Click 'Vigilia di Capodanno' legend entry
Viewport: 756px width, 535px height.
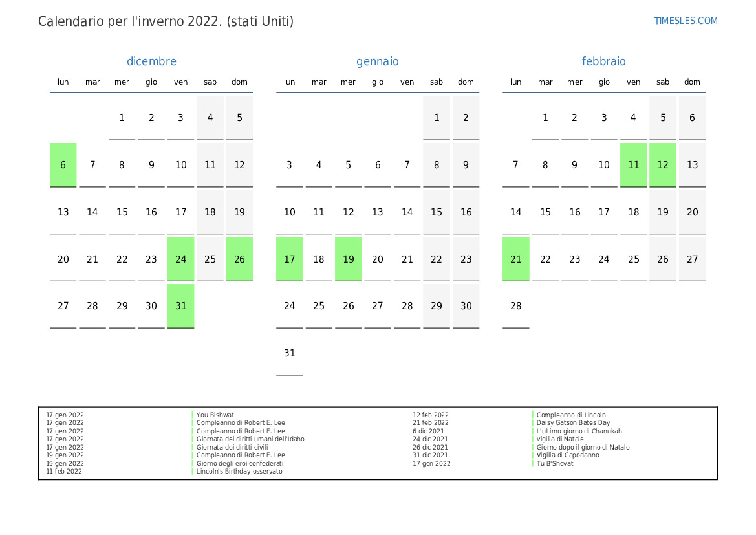pyautogui.click(x=567, y=455)
